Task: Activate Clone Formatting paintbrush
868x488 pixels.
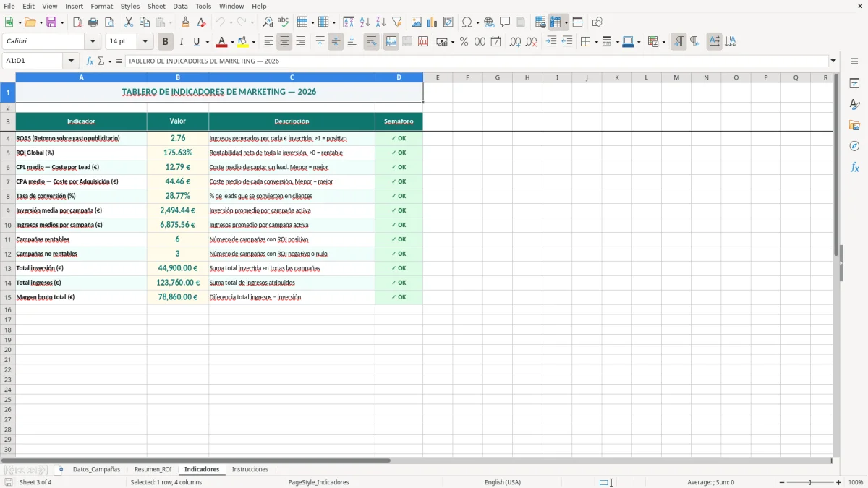Action: coord(186,22)
